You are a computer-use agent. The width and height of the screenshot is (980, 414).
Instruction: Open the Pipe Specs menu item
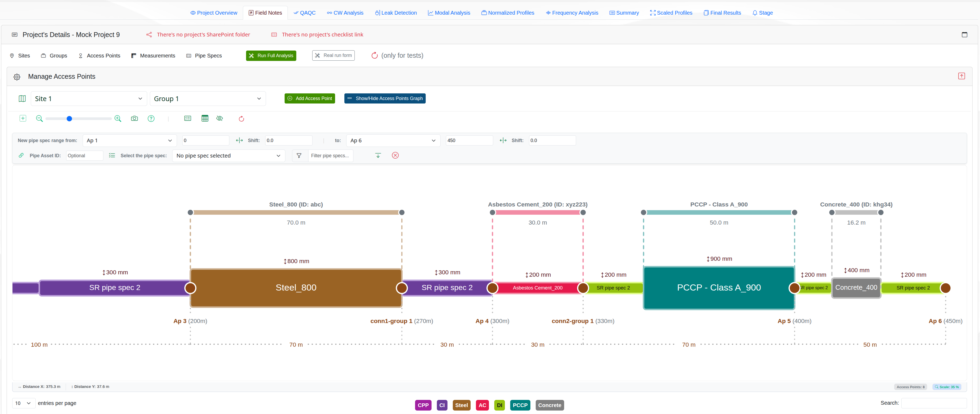tap(204, 56)
